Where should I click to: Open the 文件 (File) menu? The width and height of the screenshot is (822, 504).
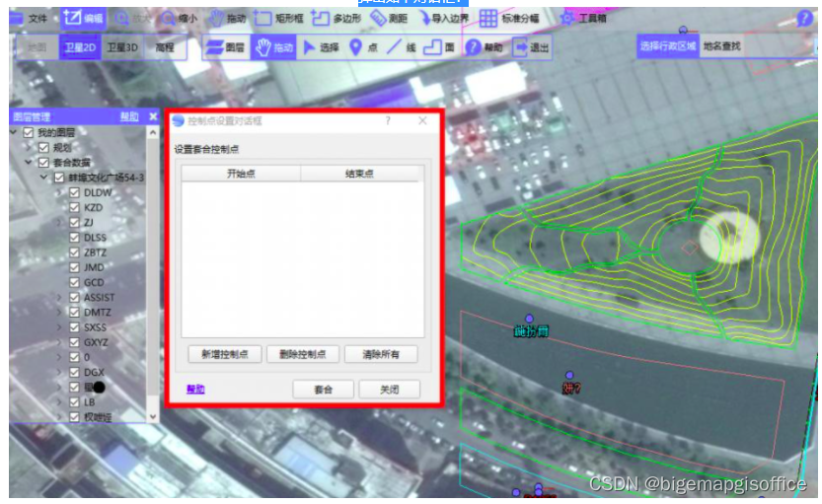pyautogui.click(x=30, y=19)
